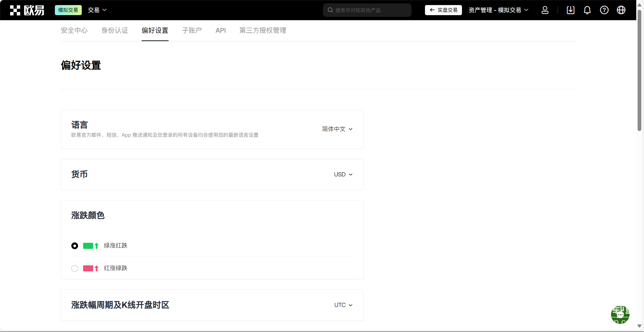Open the 资产管理 - 模拟交易 menu
The height and width of the screenshot is (332, 644).
click(x=498, y=10)
